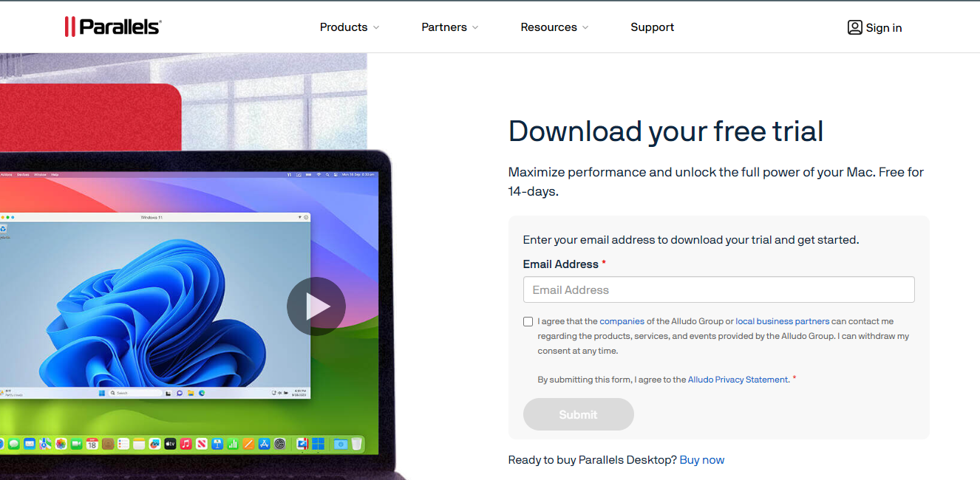
Task: Expand the Products menu
Action: (x=350, y=27)
